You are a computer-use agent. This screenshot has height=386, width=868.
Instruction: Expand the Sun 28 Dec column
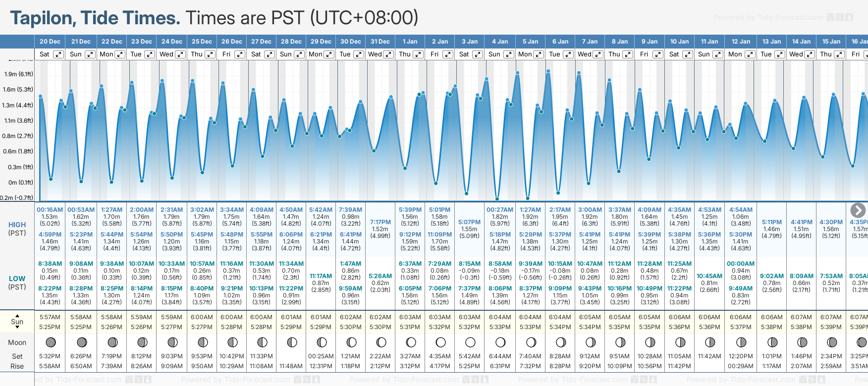pyautogui.click(x=299, y=54)
